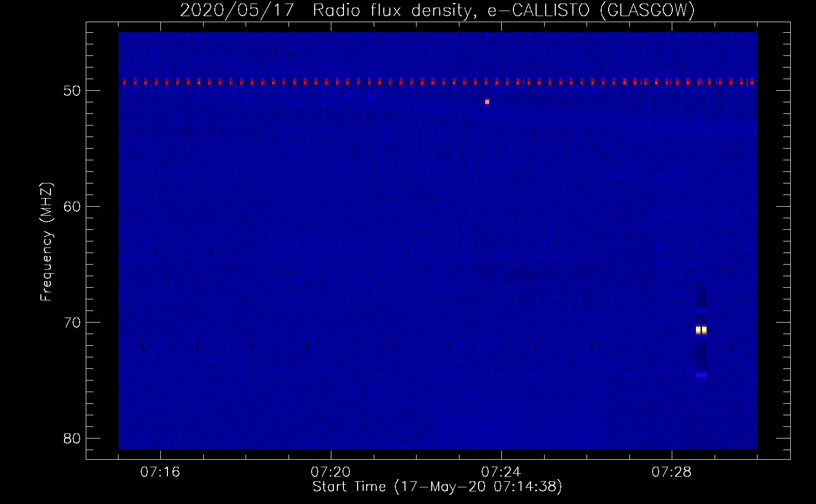Click the 'Start Time (17-May-20 07:14:38)' label

(x=437, y=487)
